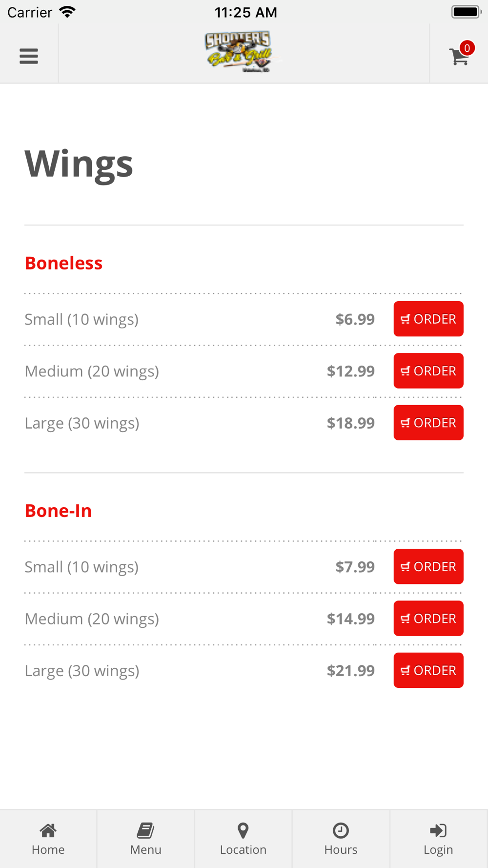Image resolution: width=488 pixels, height=868 pixels.
Task: View the Hours tab
Action: 341,839
